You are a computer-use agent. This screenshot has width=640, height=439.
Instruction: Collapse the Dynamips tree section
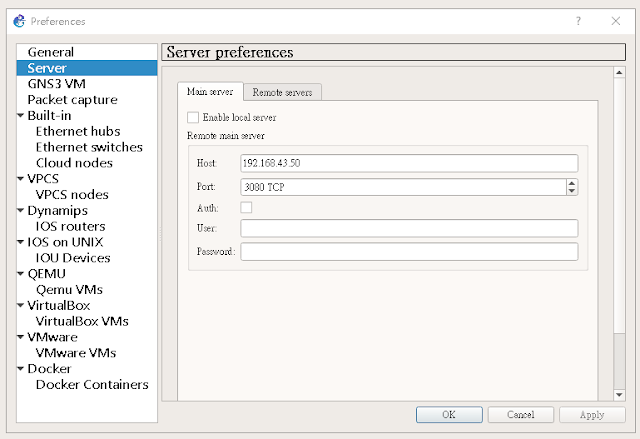(x=20, y=211)
